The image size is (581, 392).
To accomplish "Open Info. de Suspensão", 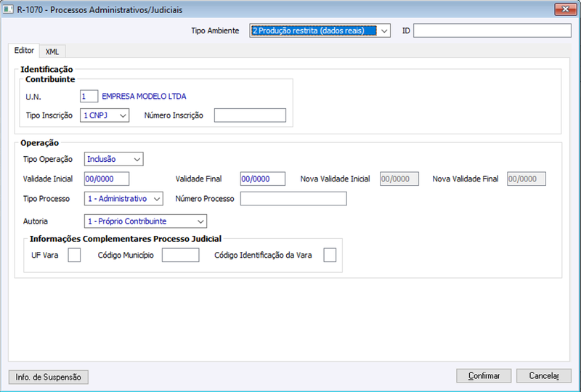I will (48, 377).
